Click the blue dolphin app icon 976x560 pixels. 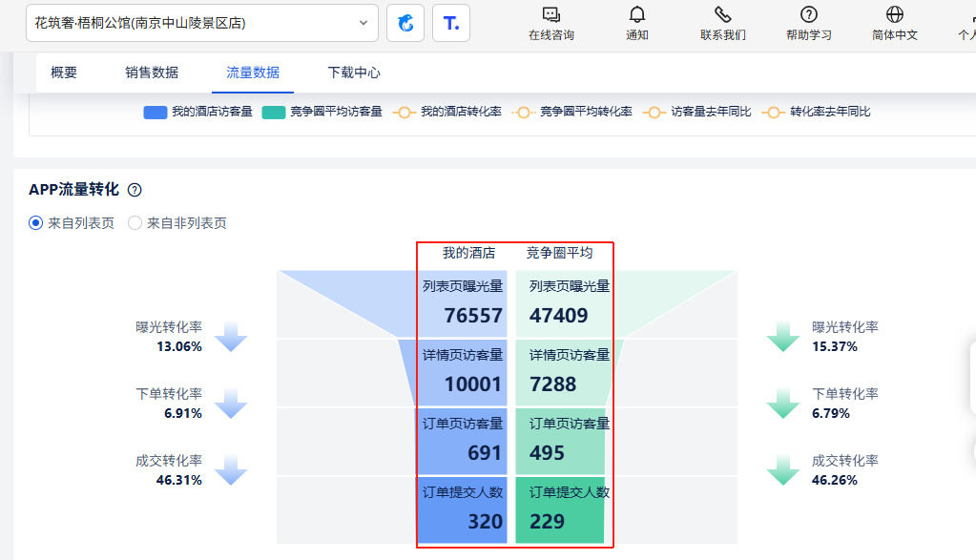tap(405, 22)
